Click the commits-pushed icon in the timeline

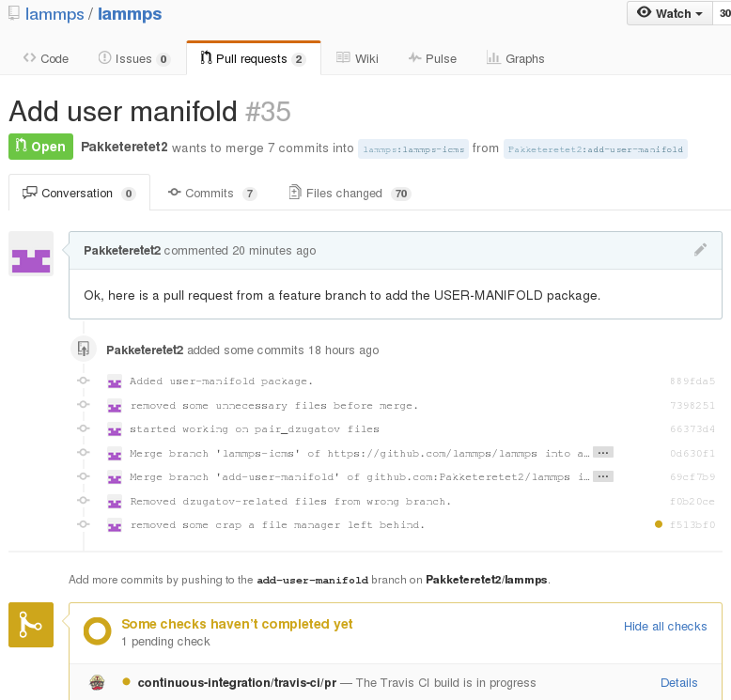(84, 350)
